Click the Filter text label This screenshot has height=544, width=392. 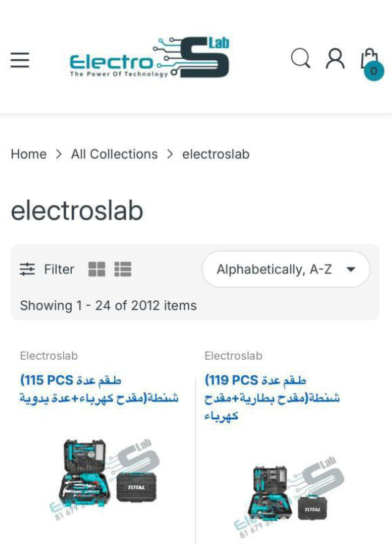[59, 269]
